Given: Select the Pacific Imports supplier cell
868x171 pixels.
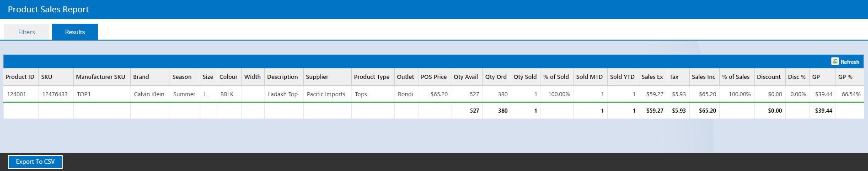Looking at the screenshot, I should 327,94.
